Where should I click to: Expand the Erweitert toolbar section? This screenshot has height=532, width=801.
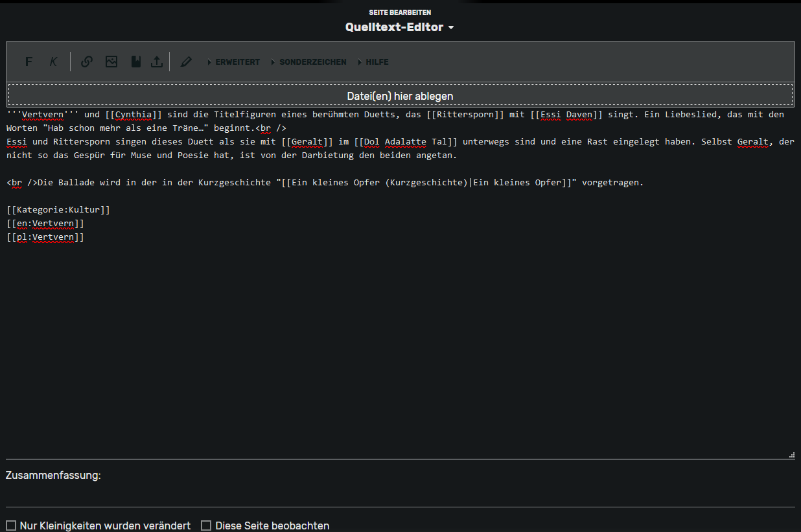233,62
